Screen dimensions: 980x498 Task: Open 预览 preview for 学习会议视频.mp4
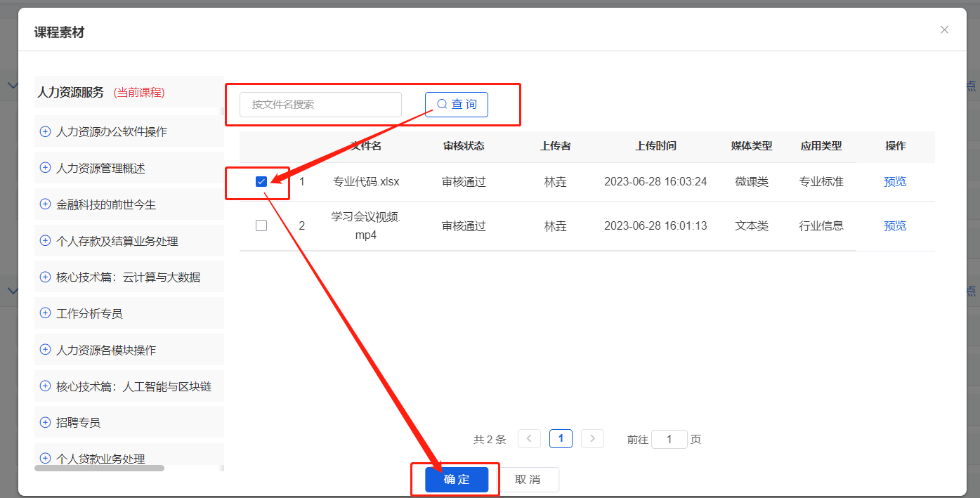click(x=895, y=225)
